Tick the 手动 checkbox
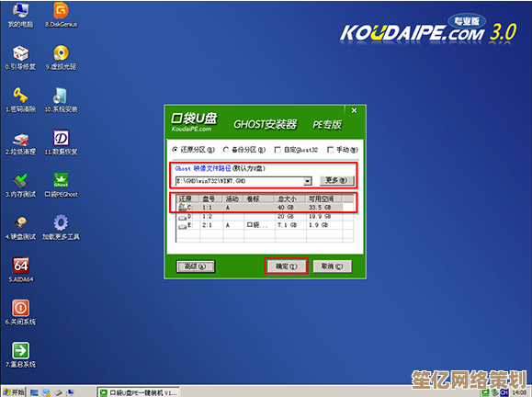Image resolution: width=532 pixels, height=397 pixels. [x=343, y=150]
